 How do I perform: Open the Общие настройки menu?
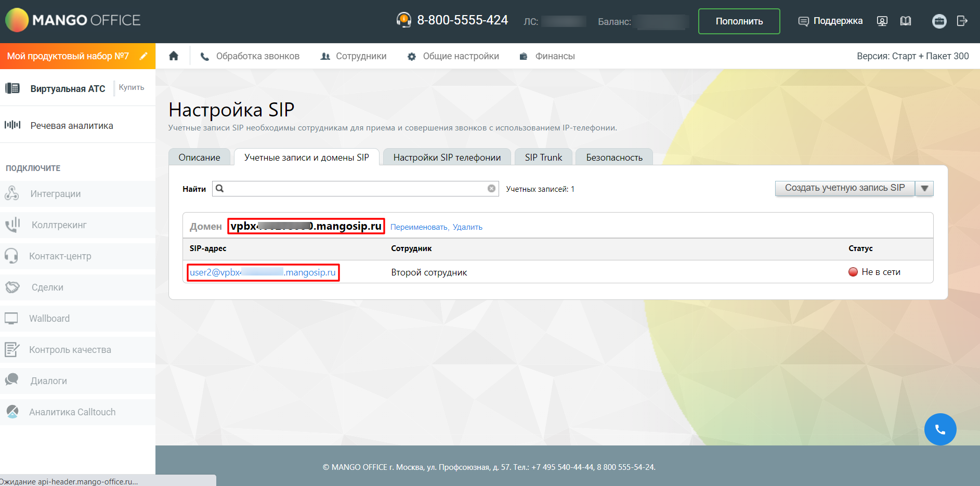click(x=453, y=56)
